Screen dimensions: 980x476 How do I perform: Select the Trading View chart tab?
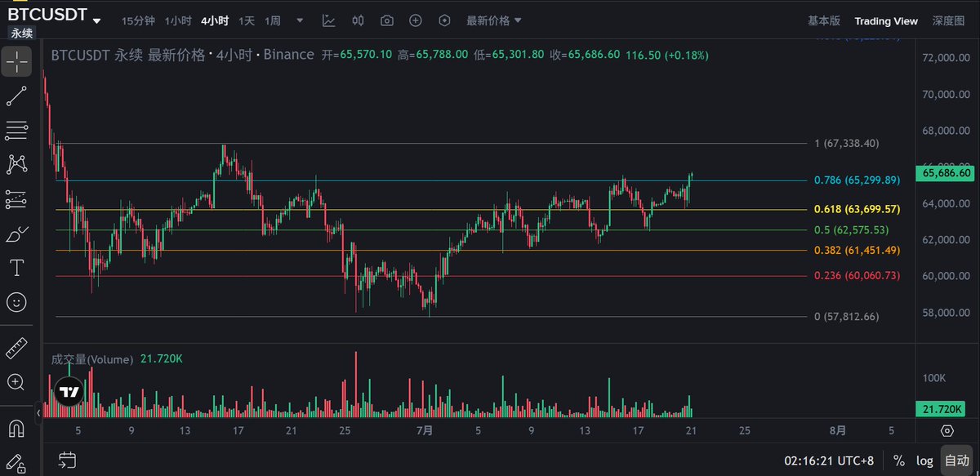(x=886, y=21)
